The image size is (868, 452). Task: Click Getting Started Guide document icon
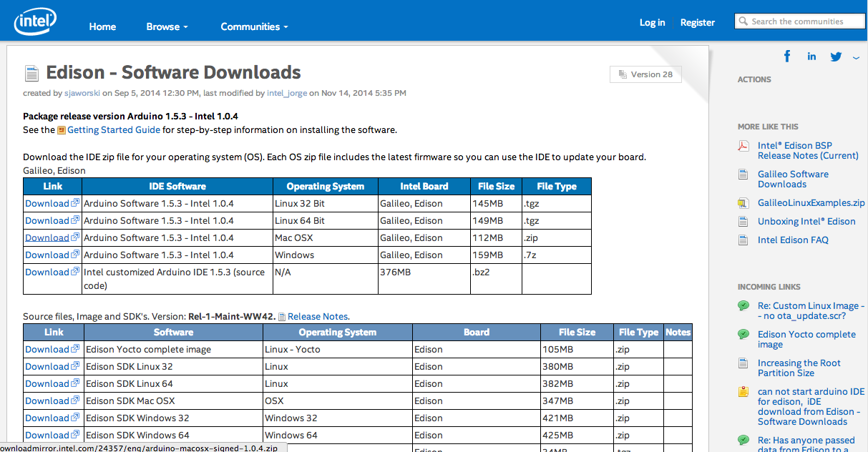62,130
